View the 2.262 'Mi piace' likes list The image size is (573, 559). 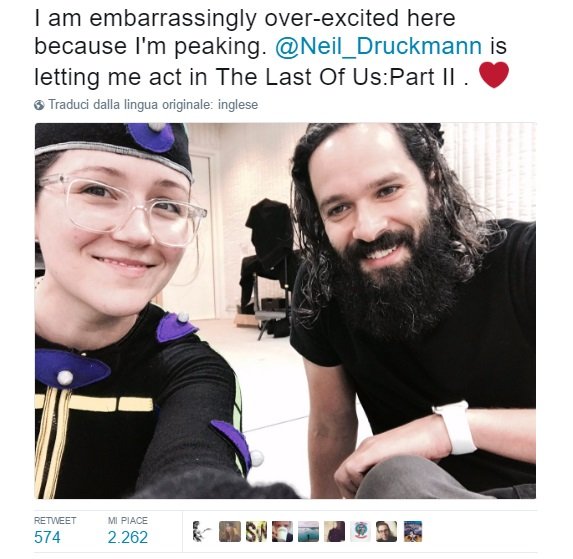tap(128, 537)
